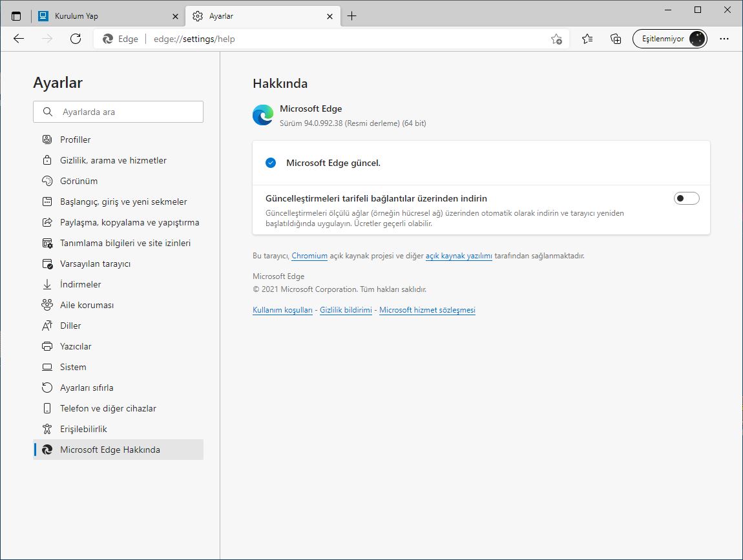Click the Diller language icon
Screen dimensions: 743x560
click(x=47, y=326)
